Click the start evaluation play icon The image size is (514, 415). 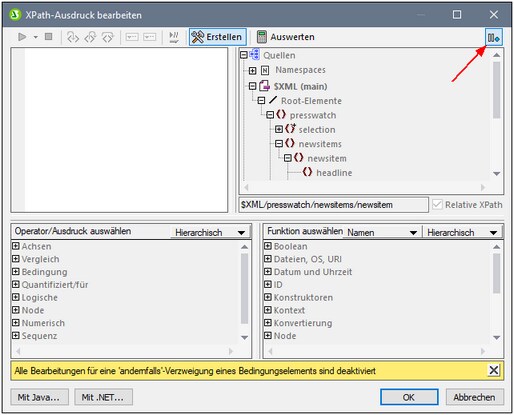[x=22, y=37]
